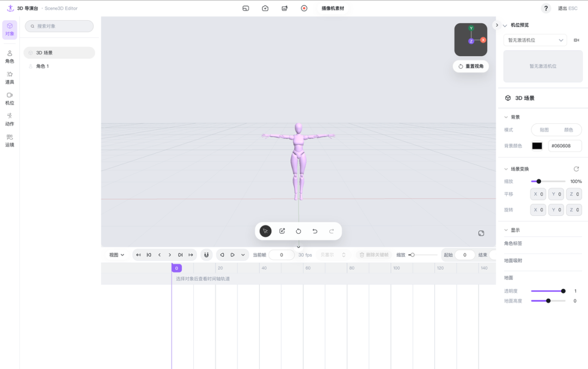Collapse the 背景 section
Image resolution: width=588 pixels, height=369 pixels.
click(506, 117)
